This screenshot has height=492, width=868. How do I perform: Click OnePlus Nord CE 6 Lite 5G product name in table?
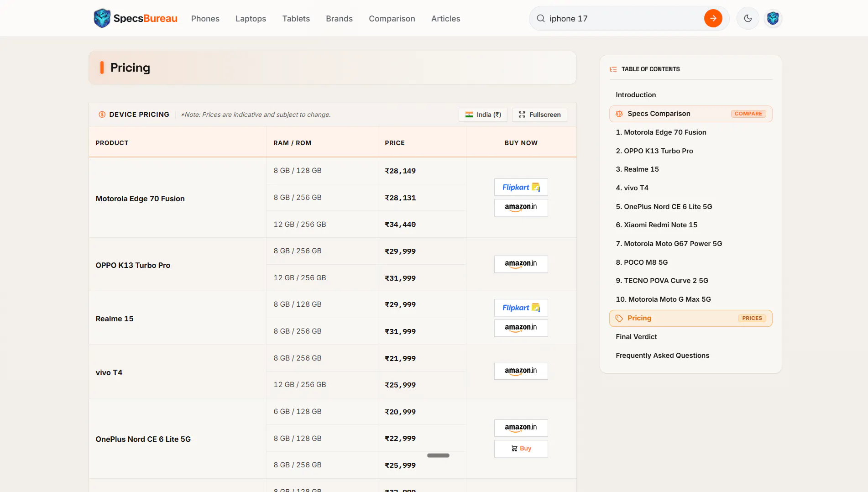click(143, 439)
